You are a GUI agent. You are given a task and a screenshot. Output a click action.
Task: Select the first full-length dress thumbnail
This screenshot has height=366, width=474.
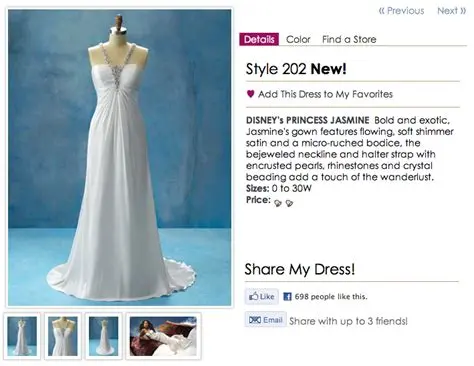point(22,336)
